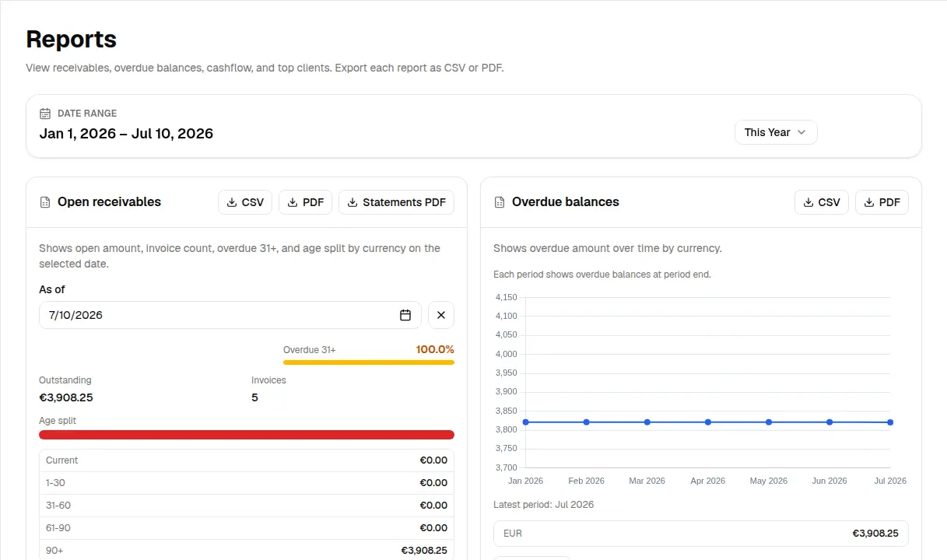The image size is (947, 560).
Task: Download the Statements PDF
Action: 396,202
